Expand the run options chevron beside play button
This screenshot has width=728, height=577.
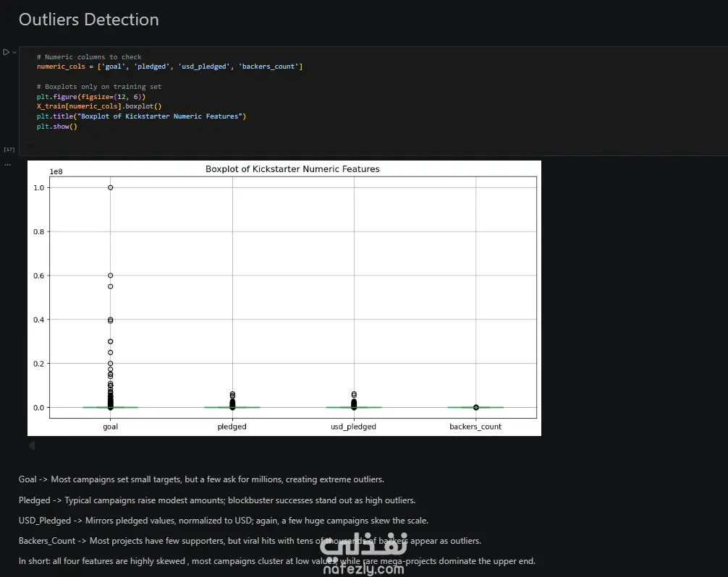pos(14,52)
